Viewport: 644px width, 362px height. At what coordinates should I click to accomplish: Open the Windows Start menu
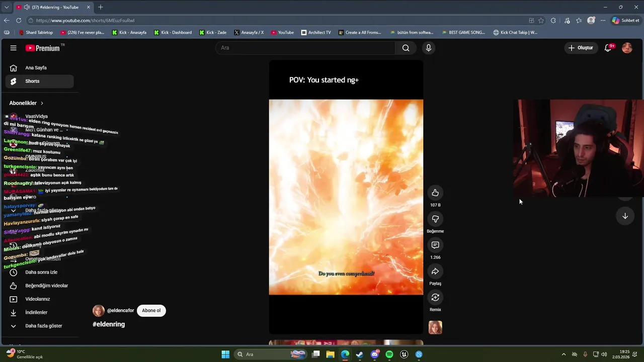[x=225, y=354]
